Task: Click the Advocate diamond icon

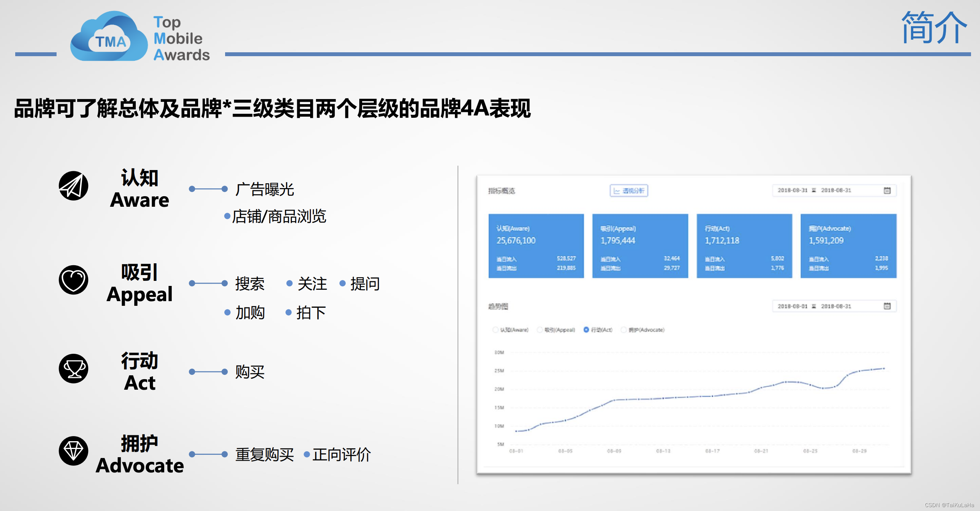Action: click(73, 451)
